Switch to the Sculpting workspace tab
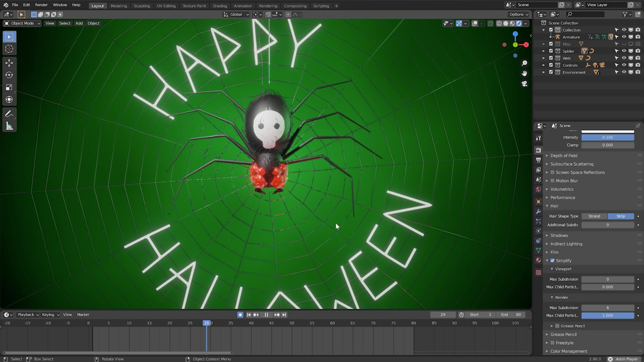644x362 pixels. [142, 6]
